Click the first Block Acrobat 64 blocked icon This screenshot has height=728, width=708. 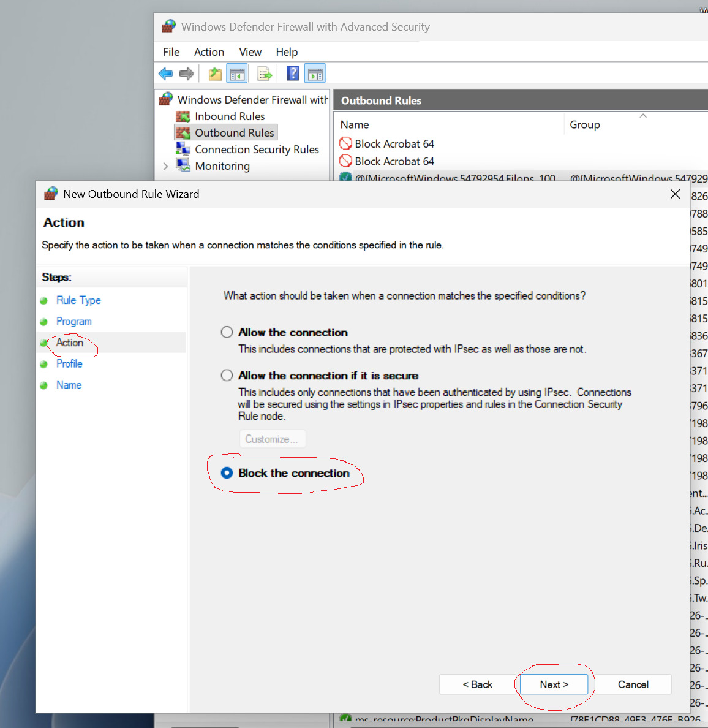click(x=345, y=143)
